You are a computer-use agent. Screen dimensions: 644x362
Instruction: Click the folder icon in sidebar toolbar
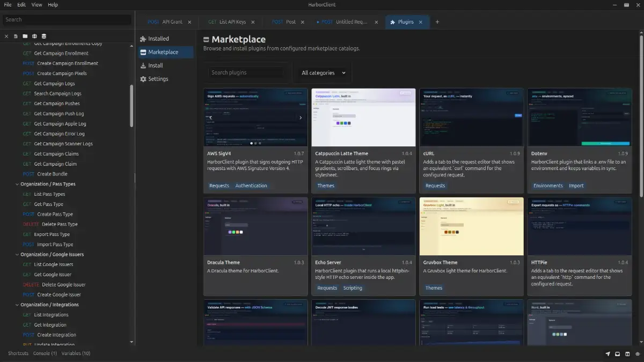(25, 36)
